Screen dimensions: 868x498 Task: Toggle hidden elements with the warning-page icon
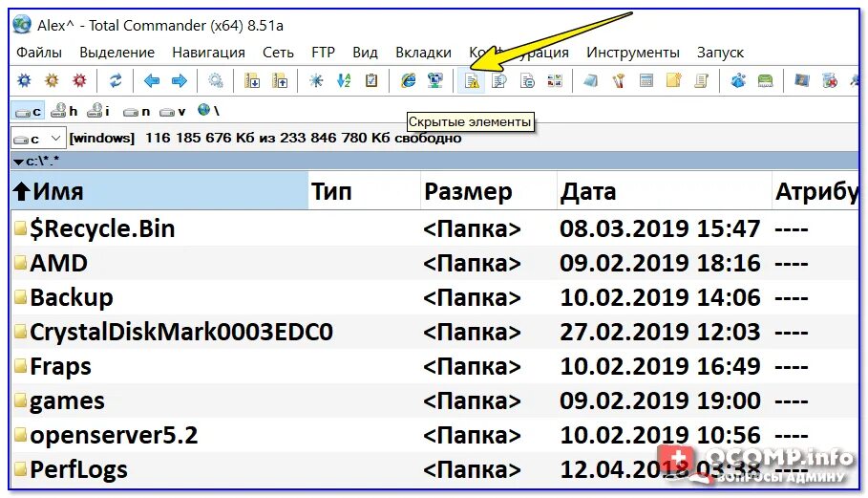point(472,81)
